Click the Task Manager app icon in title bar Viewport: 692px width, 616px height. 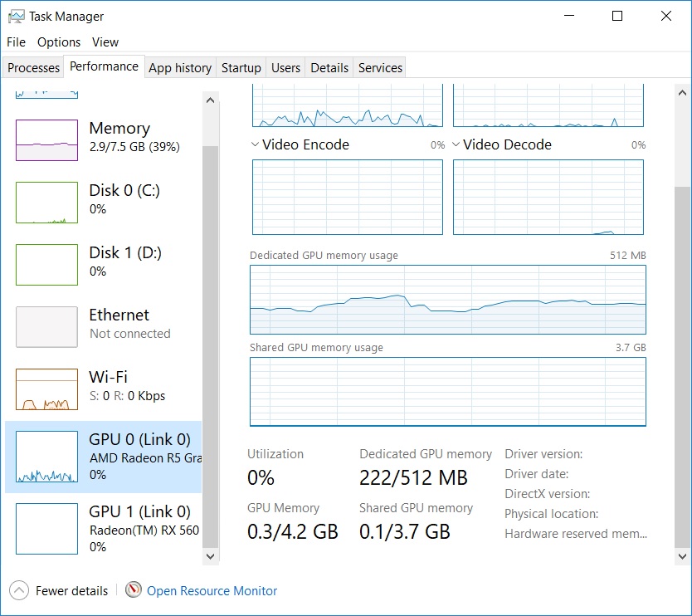click(x=17, y=17)
